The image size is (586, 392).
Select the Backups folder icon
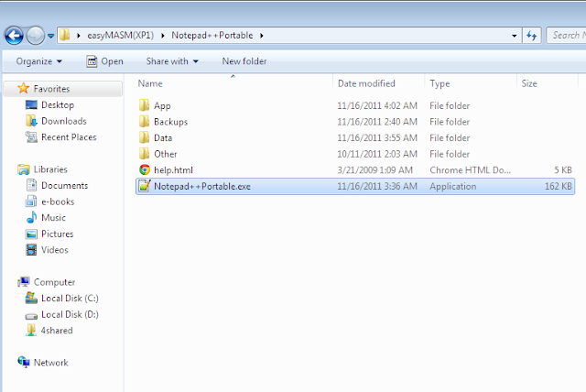point(145,122)
